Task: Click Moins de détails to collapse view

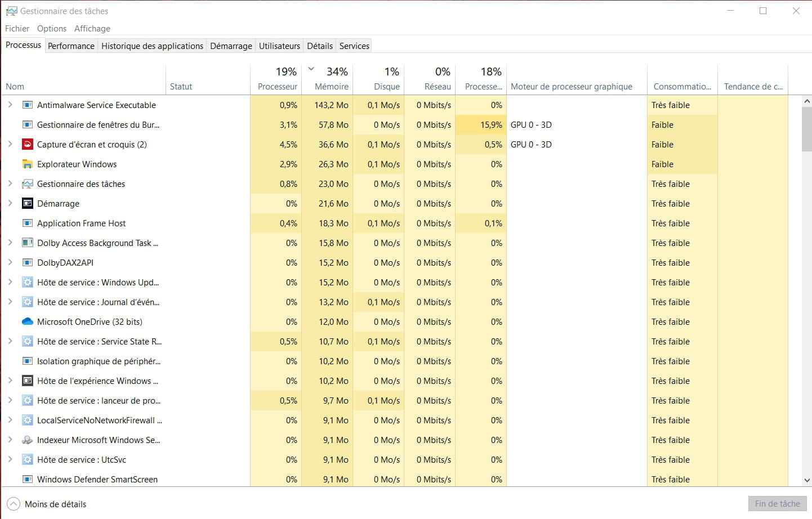Action: point(47,504)
